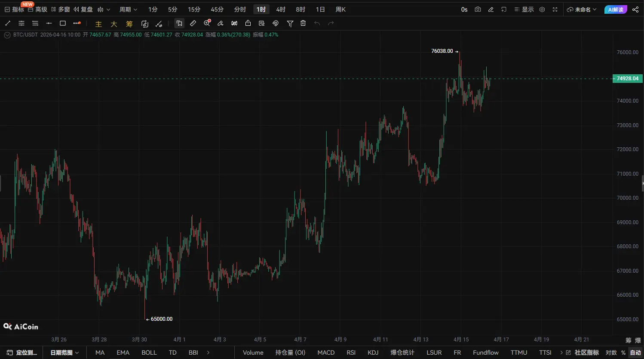The width and height of the screenshot is (644, 359).
Task: Select the rectangle shape drawing tool
Action: pyautogui.click(x=63, y=23)
